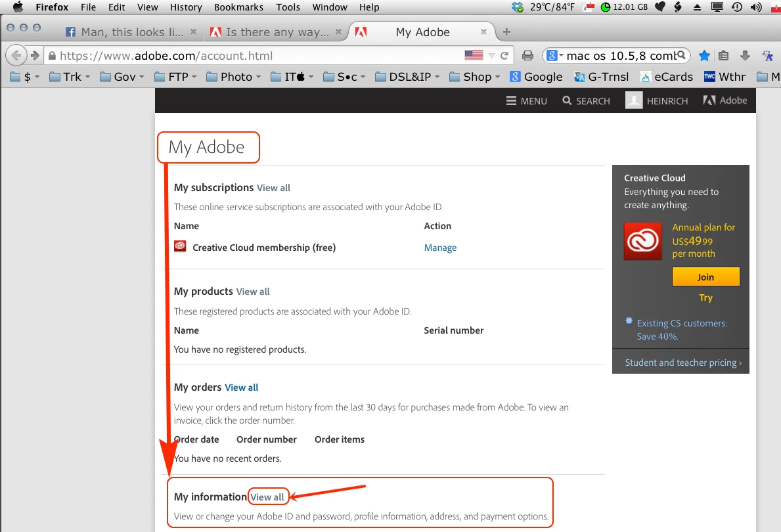
Task: Click the browser Back arrow button
Action: 16,55
